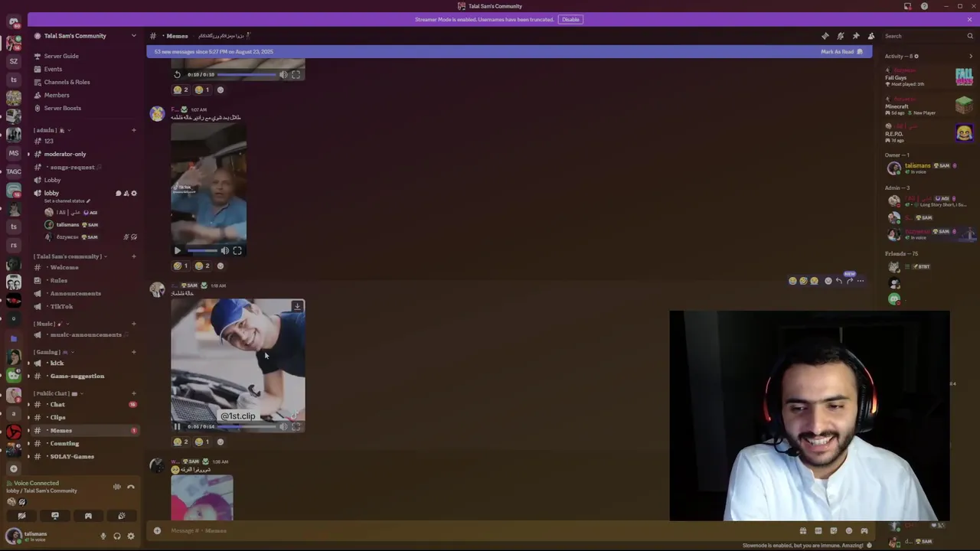Open user settings gear

[x=131, y=536]
